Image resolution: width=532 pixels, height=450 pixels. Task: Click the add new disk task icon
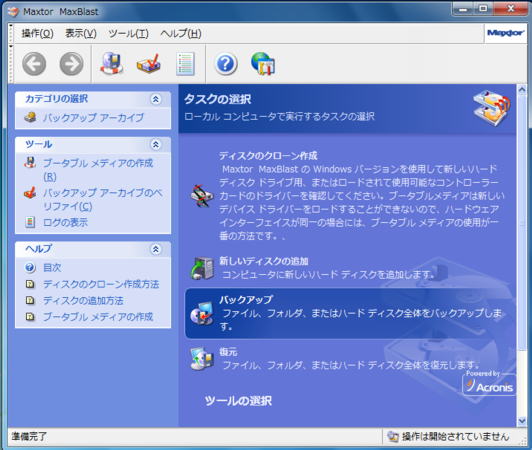202,268
